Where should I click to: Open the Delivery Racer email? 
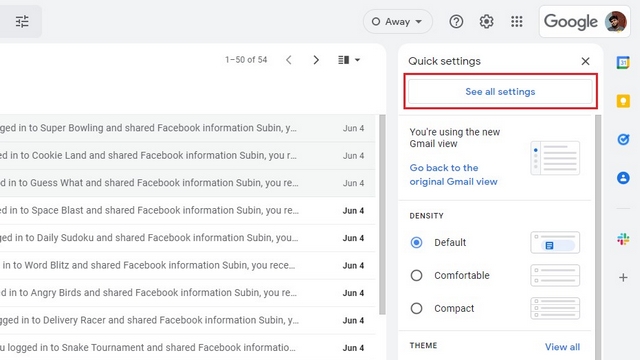click(187, 320)
